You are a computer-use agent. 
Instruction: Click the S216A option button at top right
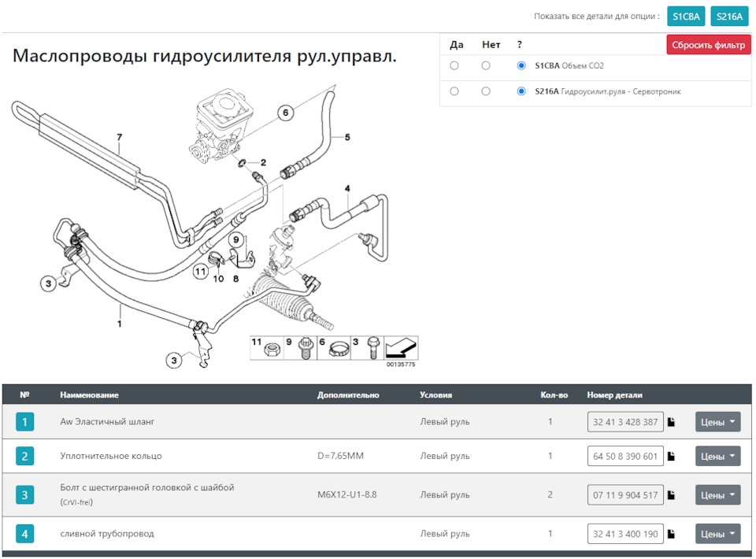click(x=728, y=16)
